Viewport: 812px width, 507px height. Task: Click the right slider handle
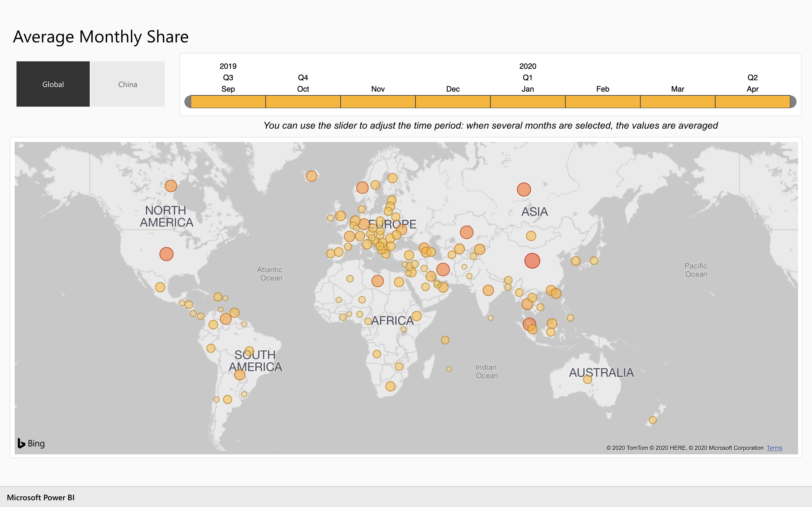[793, 102]
